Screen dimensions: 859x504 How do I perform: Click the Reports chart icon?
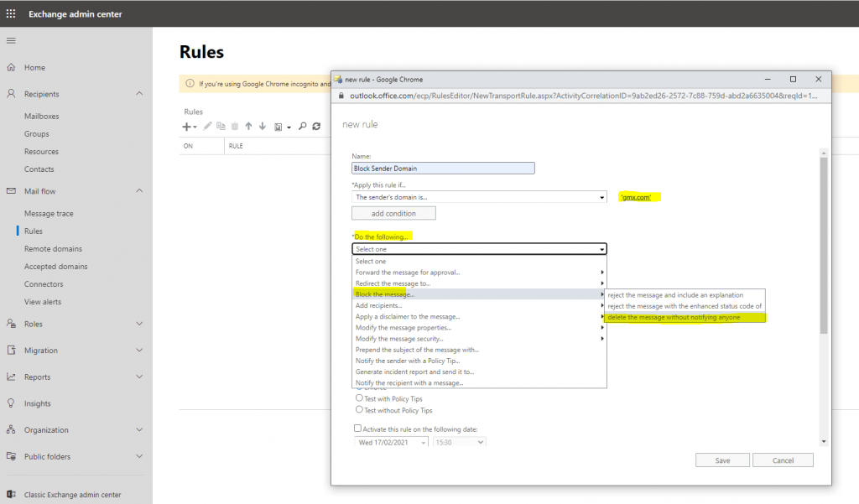[x=11, y=377]
